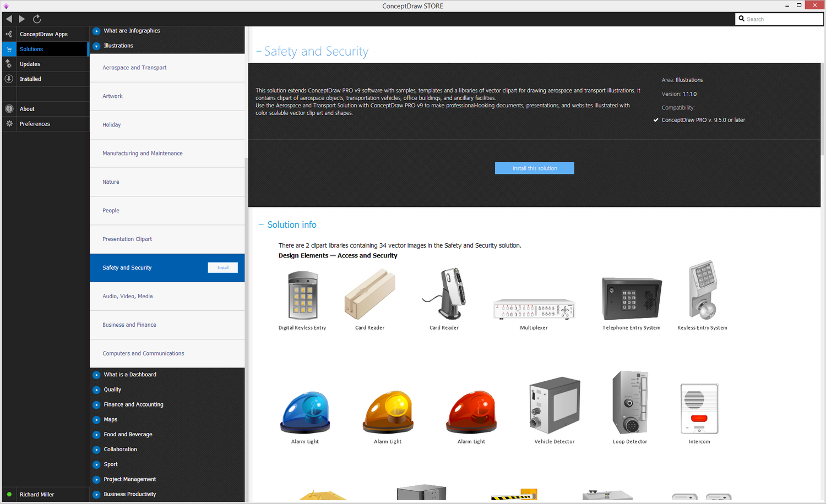The height and width of the screenshot is (504, 826).
Task: Collapse the Safety and Security header
Action: pyautogui.click(x=259, y=51)
